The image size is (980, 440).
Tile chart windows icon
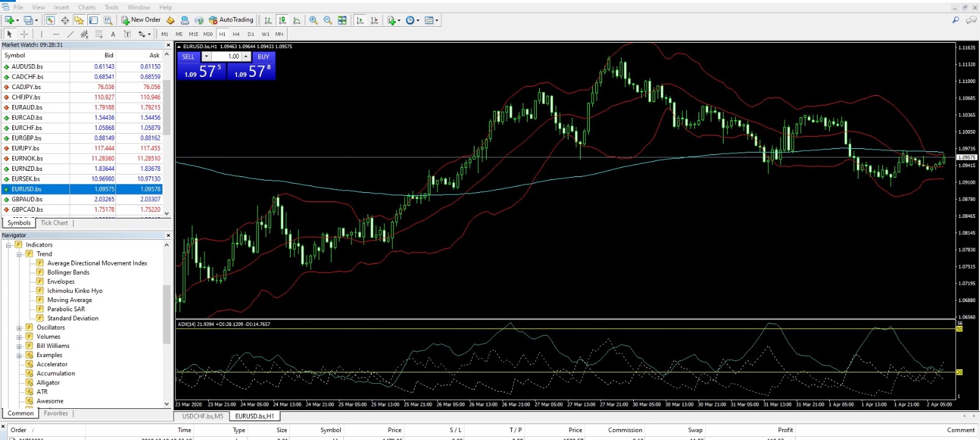[x=343, y=20]
